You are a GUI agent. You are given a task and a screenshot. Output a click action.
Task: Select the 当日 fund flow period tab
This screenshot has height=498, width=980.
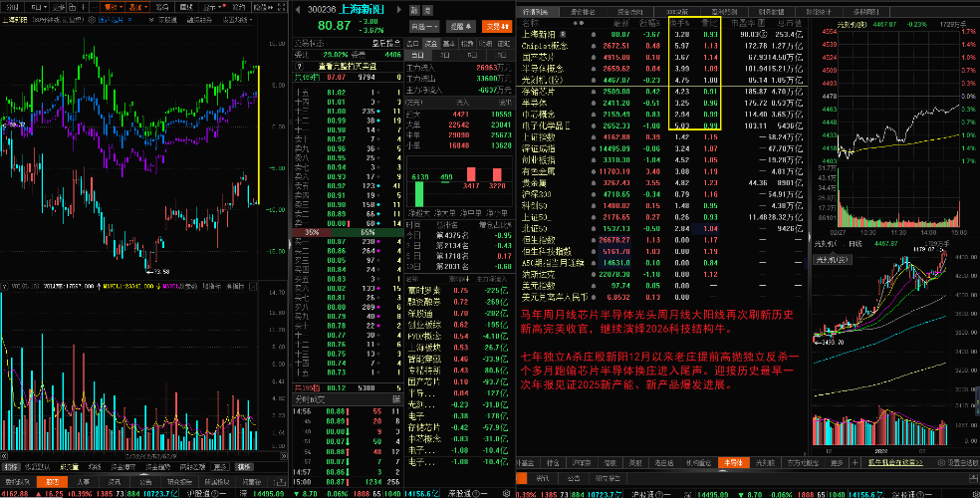pos(417,55)
